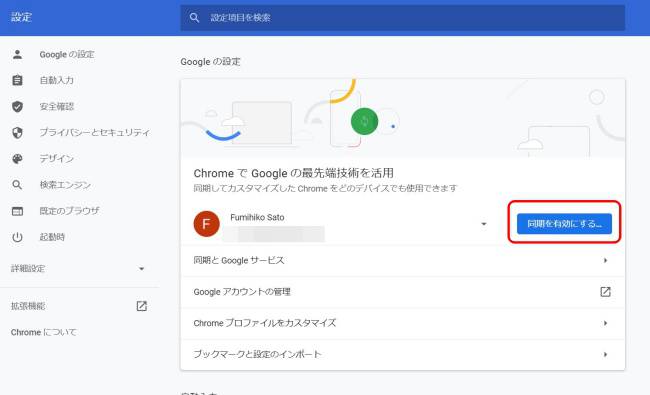Image resolution: width=650 pixels, height=395 pixels.
Task: Click the palette icon for デザイン
Action: click(17, 159)
